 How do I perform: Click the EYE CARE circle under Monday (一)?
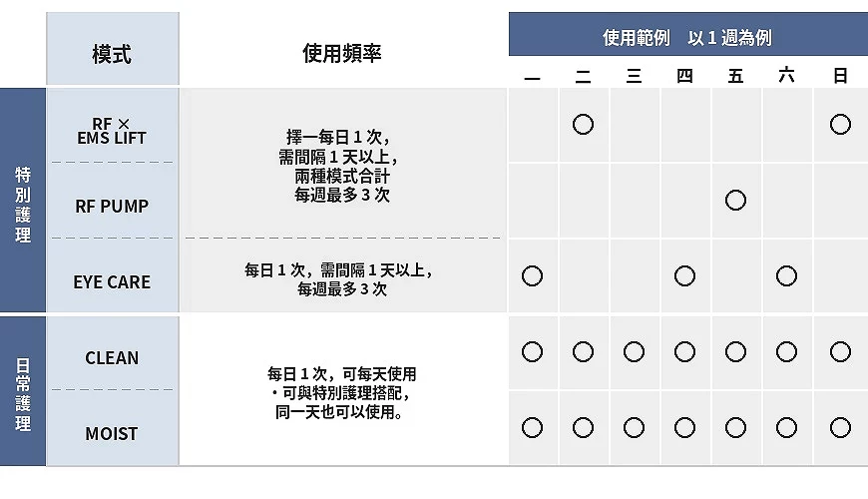tap(532, 275)
